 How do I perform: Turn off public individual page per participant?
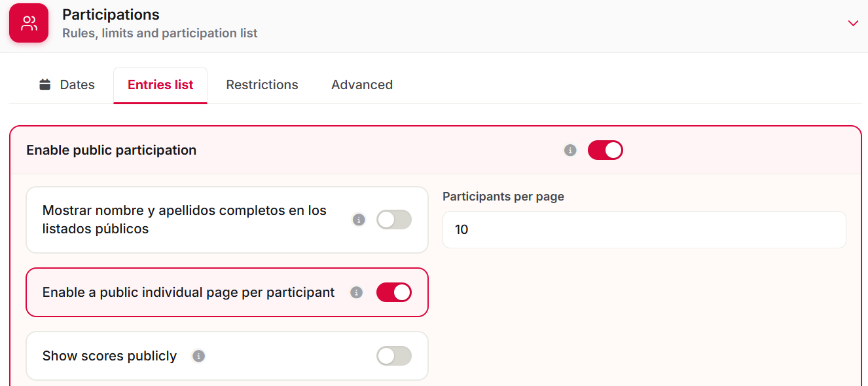[394, 292]
